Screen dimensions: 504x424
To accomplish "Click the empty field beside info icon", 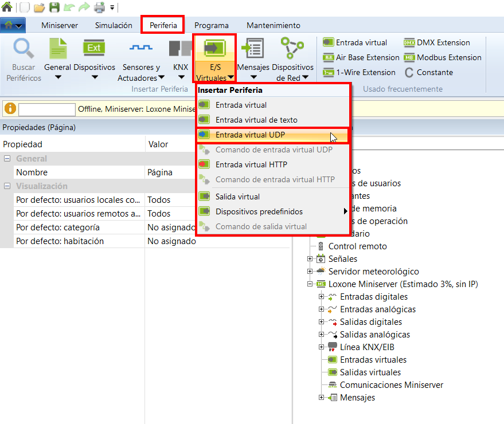I will [47, 109].
